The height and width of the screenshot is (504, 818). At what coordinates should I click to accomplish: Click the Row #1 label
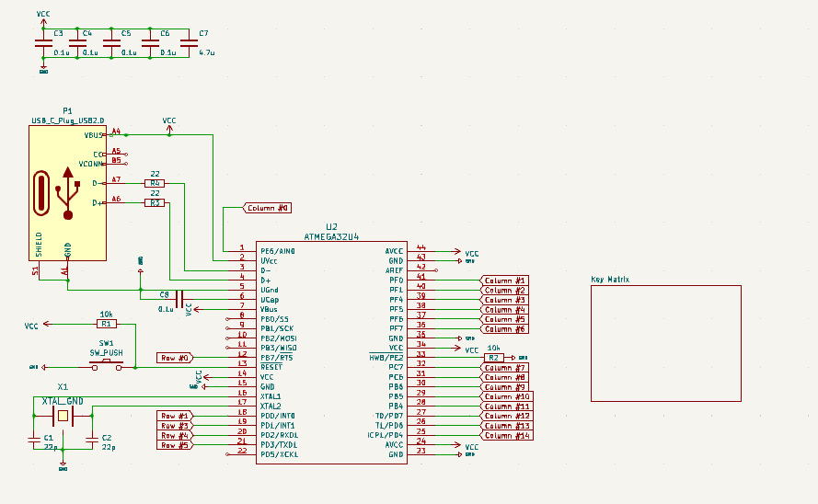click(x=175, y=416)
